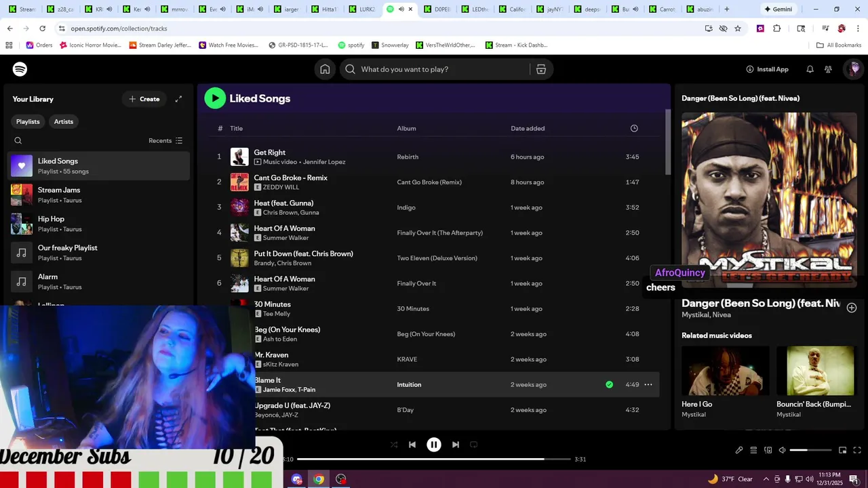
Task: Click the Install App button
Action: pyautogui.click(x=767, y=69)
